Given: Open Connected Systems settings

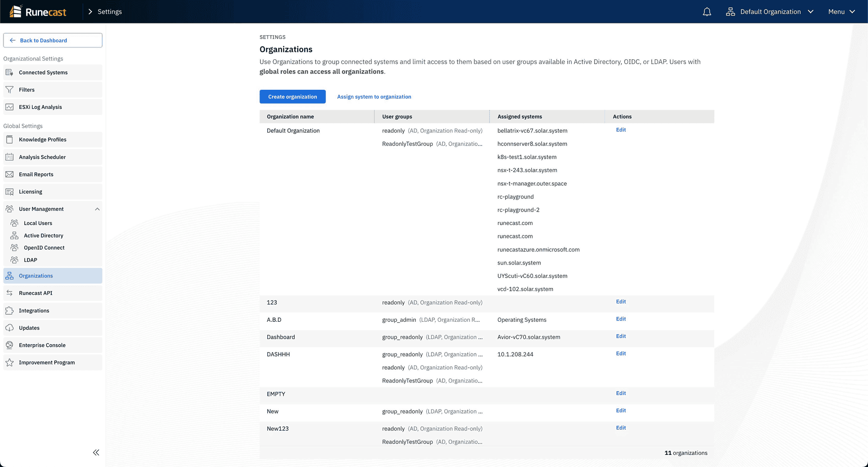Looking at the screenshot, I should point(53,72).
